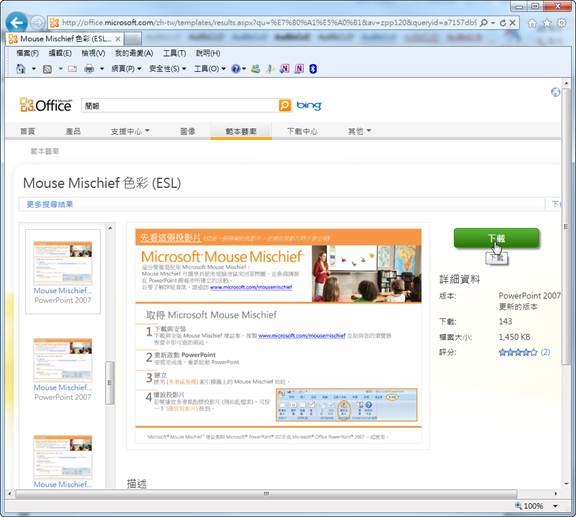Open the 工具(T) menu
Image resolution: width=576 pixels, height=517 pixels.
coord(174,53)
